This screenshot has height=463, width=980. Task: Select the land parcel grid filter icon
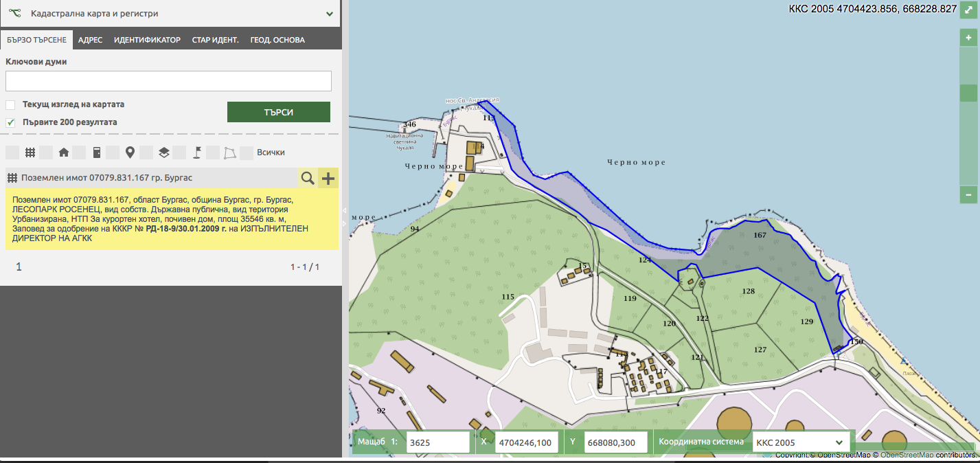(x=30, y=153)
